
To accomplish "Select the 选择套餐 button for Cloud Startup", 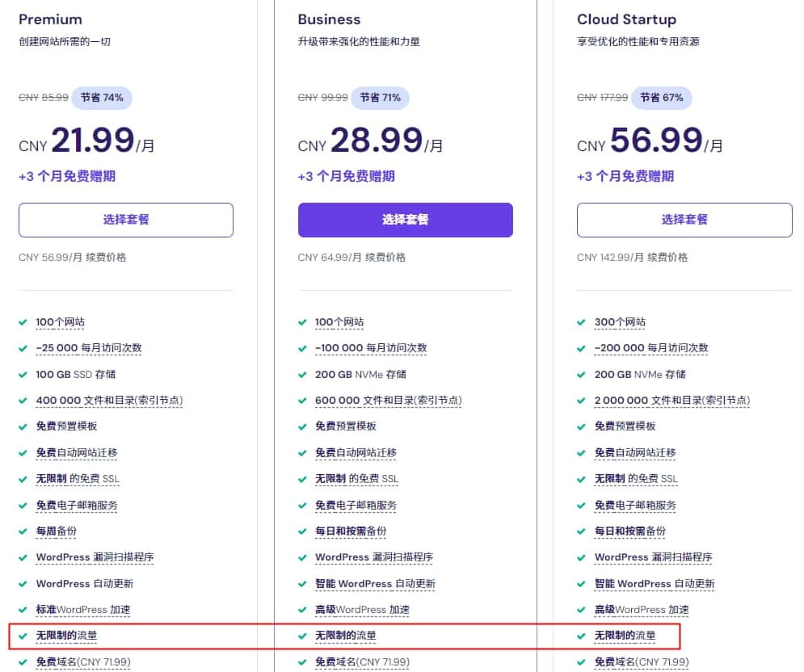I will (x=684, y=220).
